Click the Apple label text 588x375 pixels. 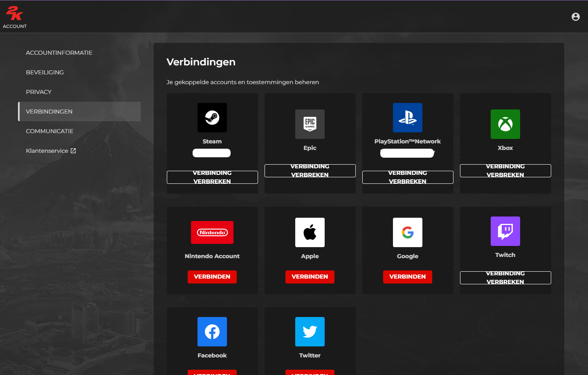coord(310,256)
